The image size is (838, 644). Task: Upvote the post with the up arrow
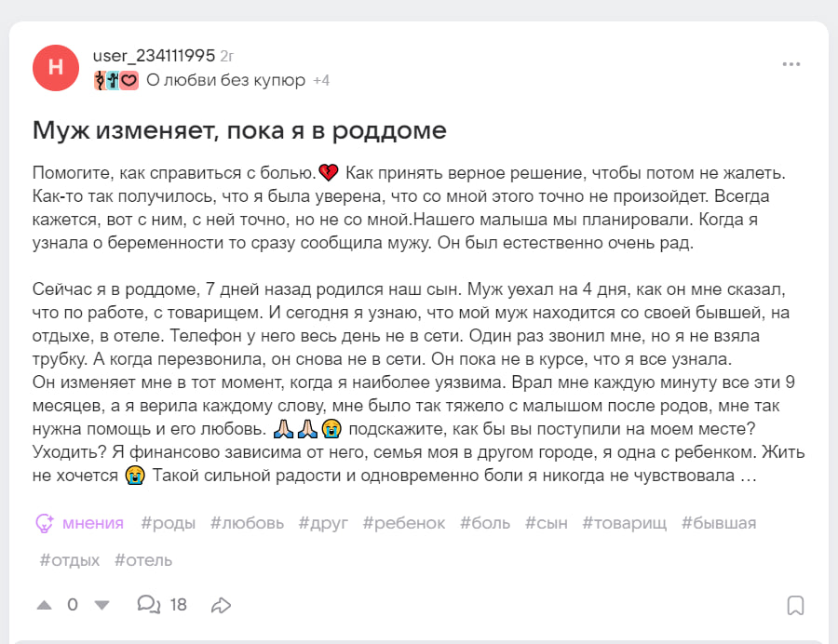(44, 605)
